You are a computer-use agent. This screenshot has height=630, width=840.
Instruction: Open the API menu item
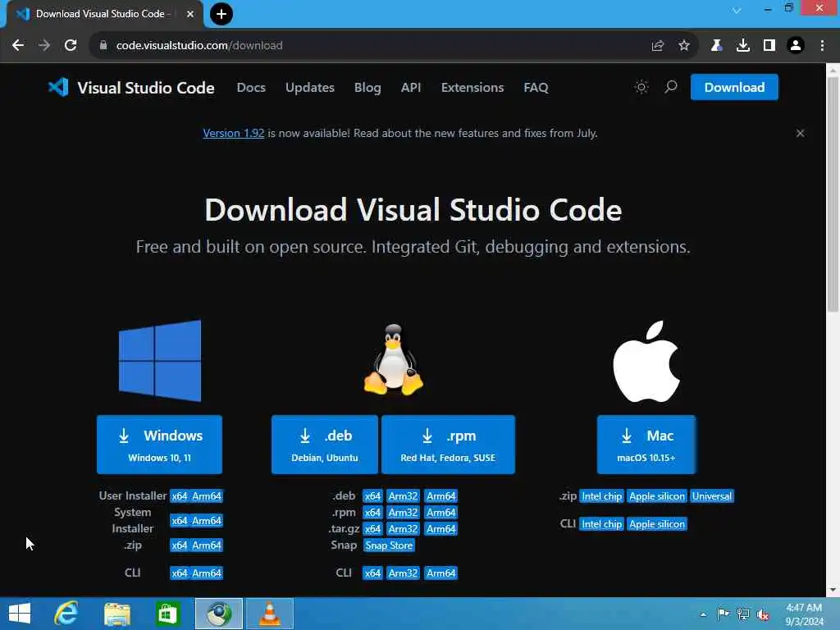[x=411, y=87]
